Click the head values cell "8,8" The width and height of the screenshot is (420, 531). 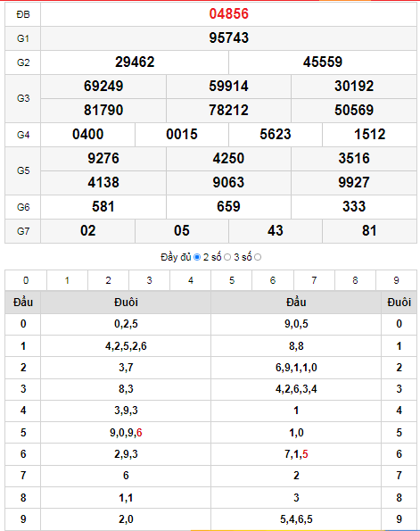(x=296, y=346)
